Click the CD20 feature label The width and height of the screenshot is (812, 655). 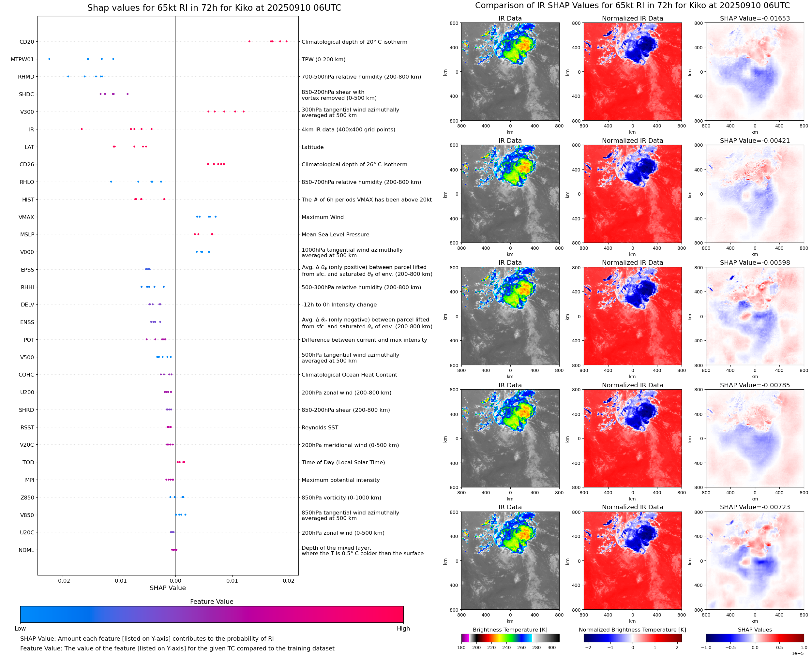(x=27, y=42)
